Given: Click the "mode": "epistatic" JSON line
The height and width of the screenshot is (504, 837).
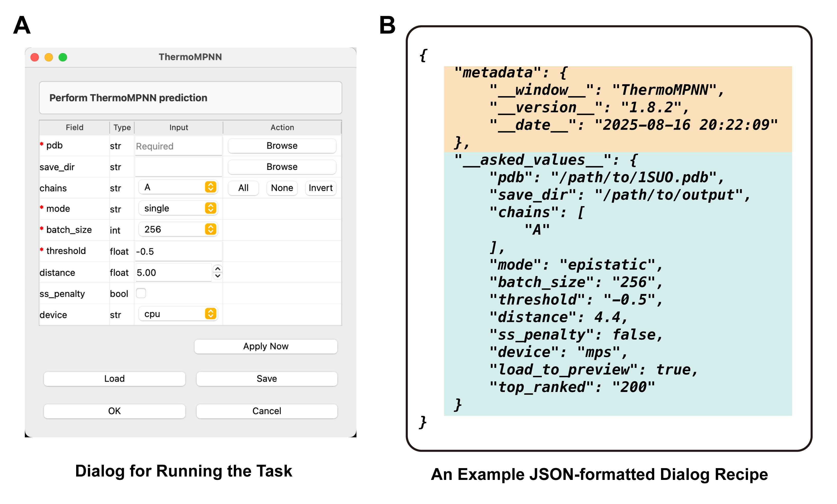Looking at the screenshot, I should point(576,265).
